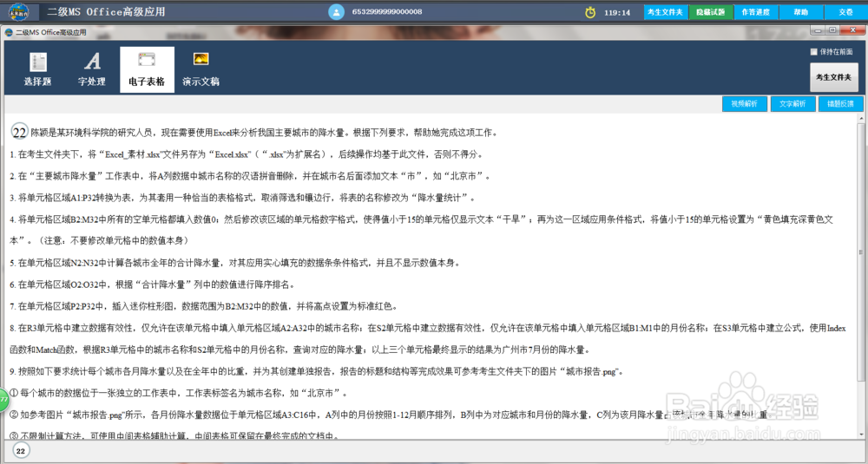Screen dimensions: 868x464
Task: Open the 演示文稿 section icon
Action: 201,69
